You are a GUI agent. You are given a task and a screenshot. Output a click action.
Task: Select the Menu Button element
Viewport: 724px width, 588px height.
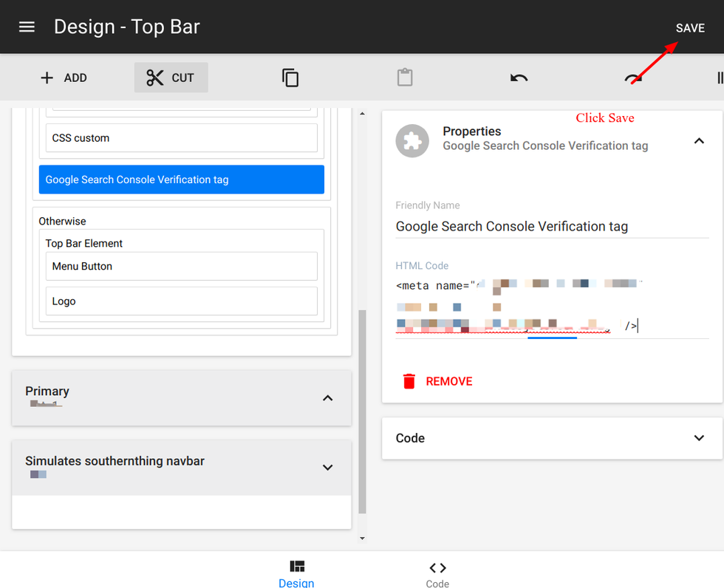pos(181,267)
